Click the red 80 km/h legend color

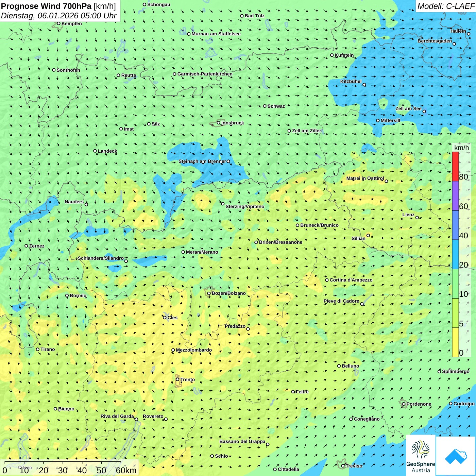pyautogui.click(x=455, y=167)
